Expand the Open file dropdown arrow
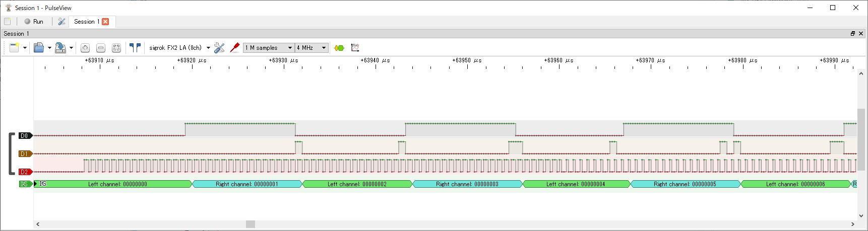 pyautogui.click(x=49, y=48)
